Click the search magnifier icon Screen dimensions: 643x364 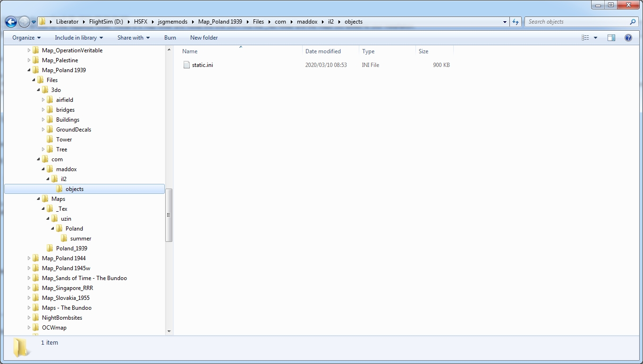point(633,22)
